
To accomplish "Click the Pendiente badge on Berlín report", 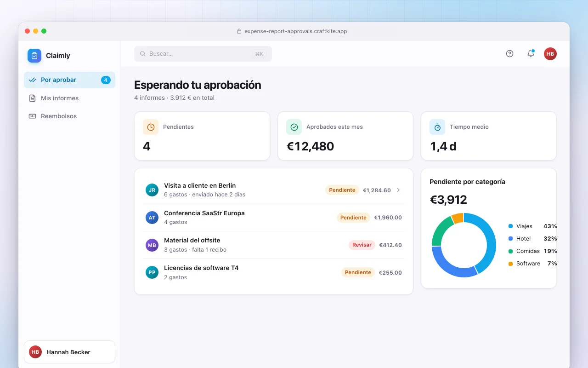I will (x=342, y=190).
